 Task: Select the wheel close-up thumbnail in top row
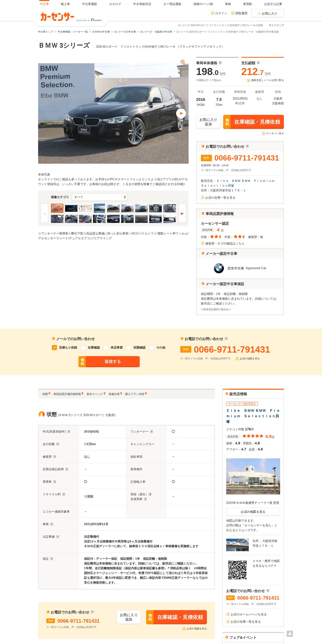[x=155, y=208]
